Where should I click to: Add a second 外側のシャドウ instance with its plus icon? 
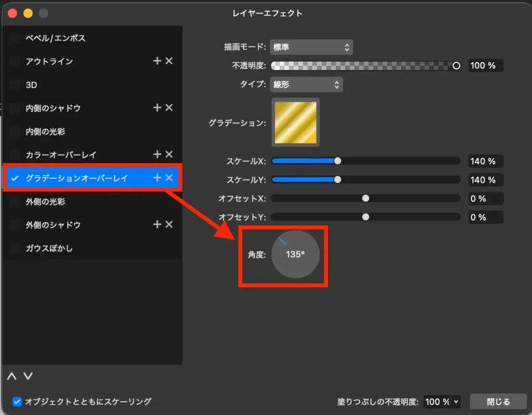(x=157, y=224)
